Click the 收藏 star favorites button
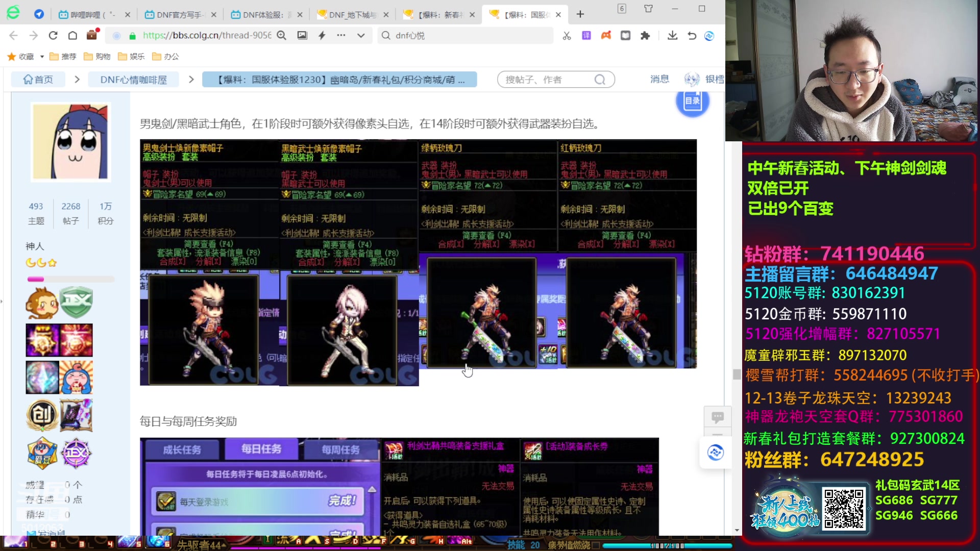The image size is (980, 551). (x=20, y=57)
